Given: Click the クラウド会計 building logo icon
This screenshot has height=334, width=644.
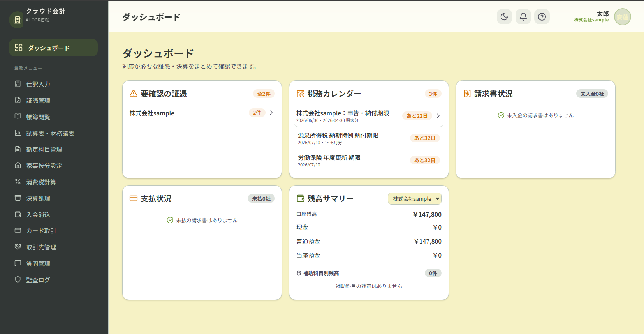Looking at the screenshot, I should coord(17,19).
